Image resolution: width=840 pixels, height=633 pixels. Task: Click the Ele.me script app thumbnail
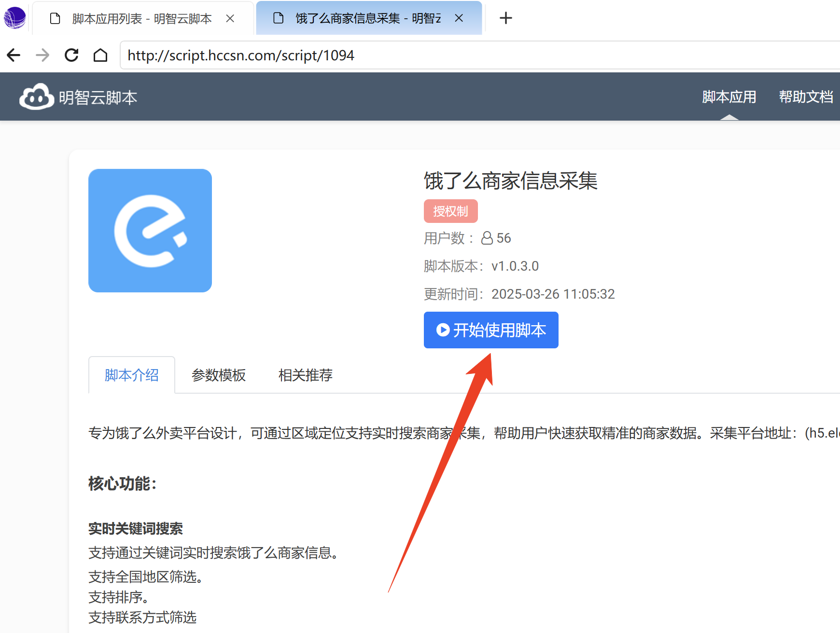(150, 231)
